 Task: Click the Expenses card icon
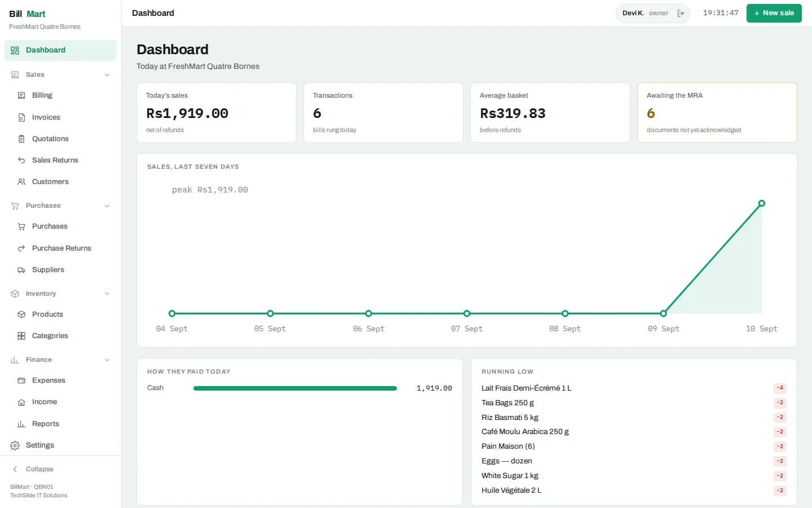(x=21, y=380)
